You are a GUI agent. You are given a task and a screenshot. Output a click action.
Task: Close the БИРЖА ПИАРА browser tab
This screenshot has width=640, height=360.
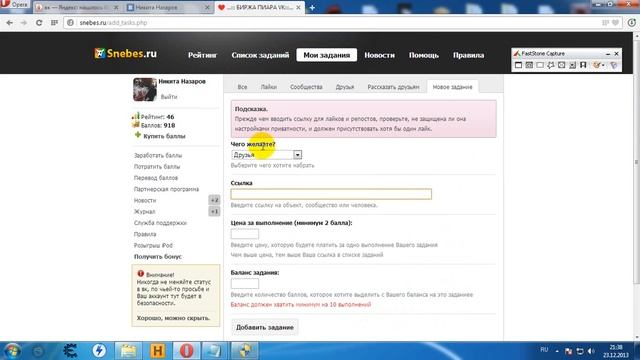coord(298,7)
